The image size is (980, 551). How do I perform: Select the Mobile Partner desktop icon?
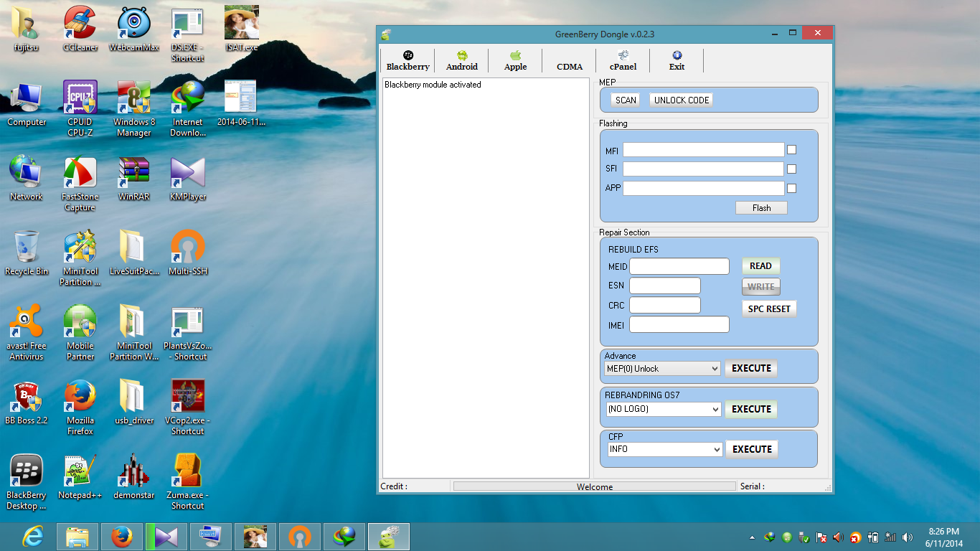(80, 332)
